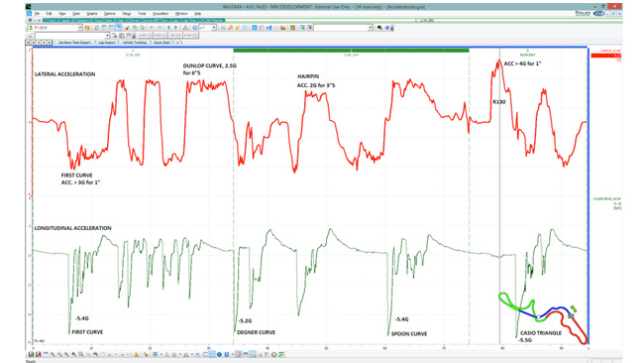644x363 pixels.
Task: Switch to the Race Start tab
Action: pos(161,43)
